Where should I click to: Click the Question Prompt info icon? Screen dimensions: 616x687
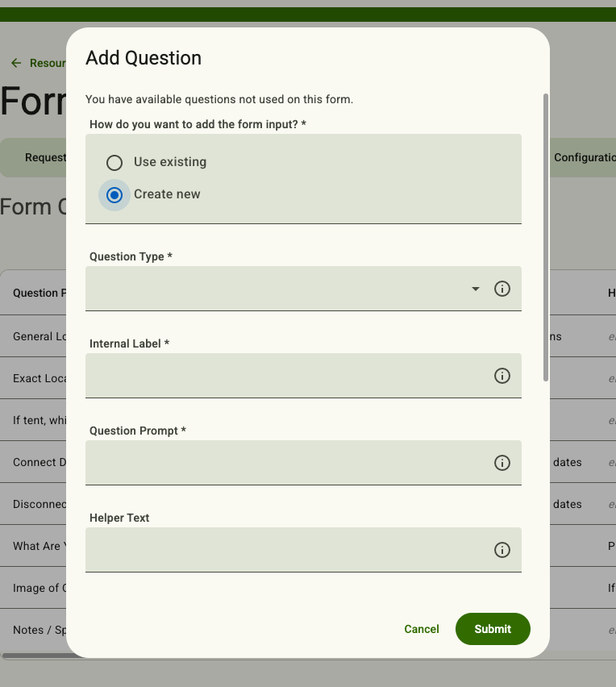tap(502, 463)
